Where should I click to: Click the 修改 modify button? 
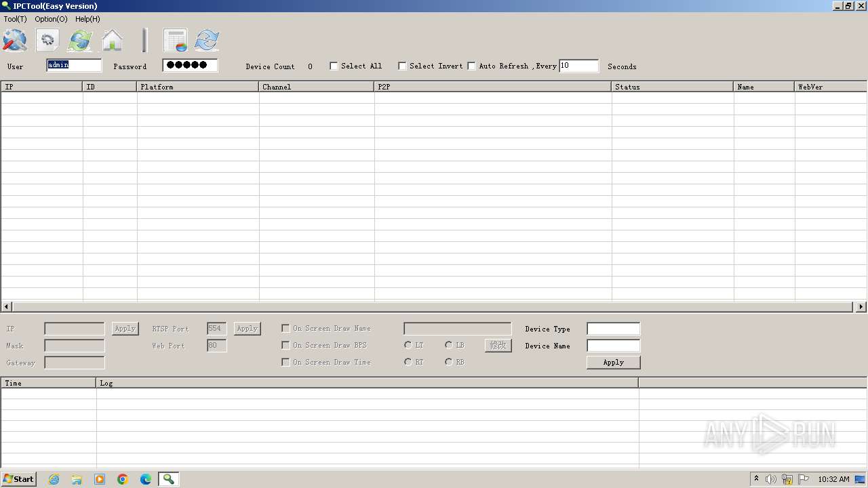[x=498, y=345]
